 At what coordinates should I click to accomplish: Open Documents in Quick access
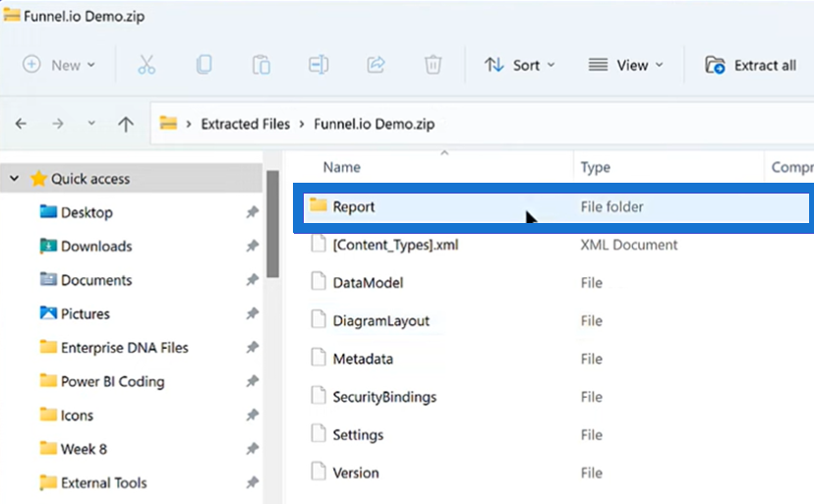pos(96,280)
